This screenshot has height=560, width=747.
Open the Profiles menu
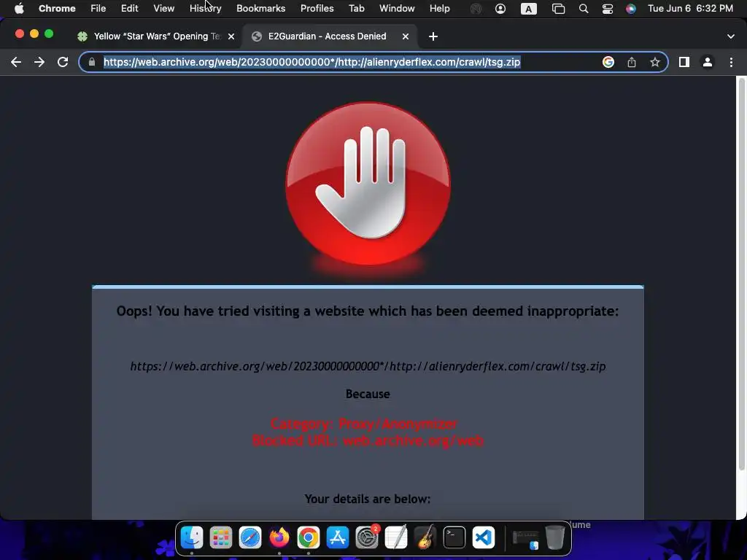[317, 8]
